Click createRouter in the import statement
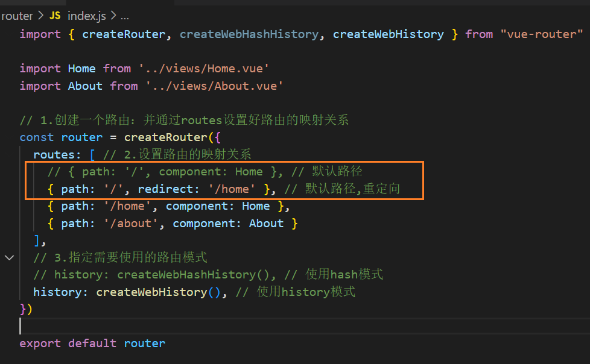The width and height of the screenshot is (590, 364). (x=124, y=34)
